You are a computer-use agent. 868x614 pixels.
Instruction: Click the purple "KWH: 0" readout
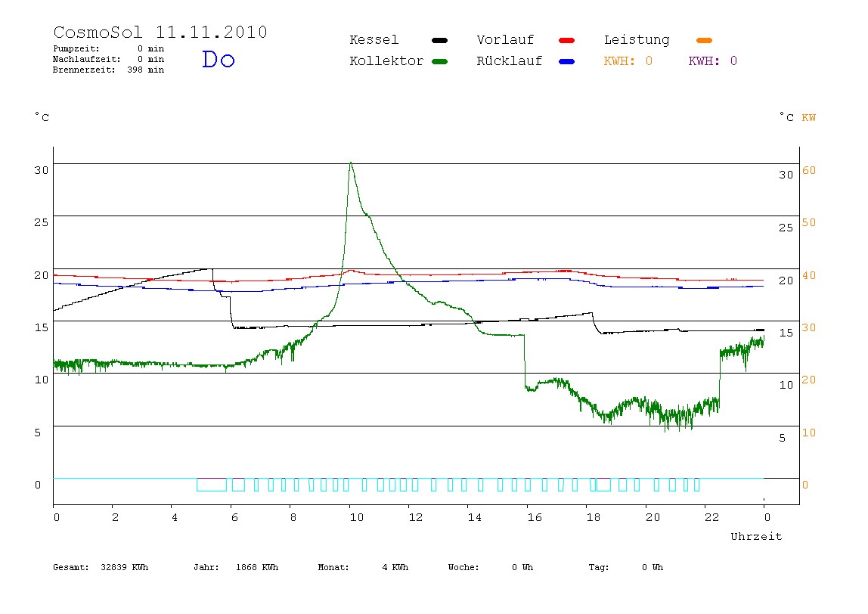pos(713,61)
